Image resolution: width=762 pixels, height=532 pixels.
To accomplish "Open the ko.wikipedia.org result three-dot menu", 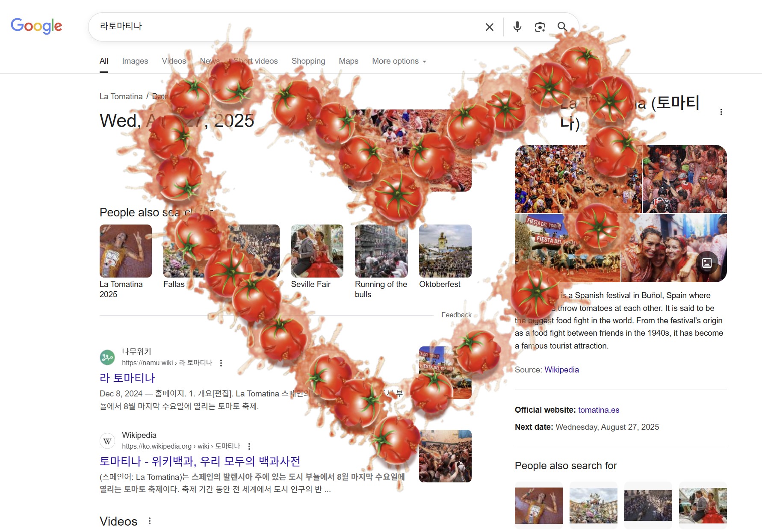I will [x=249, y=446].
